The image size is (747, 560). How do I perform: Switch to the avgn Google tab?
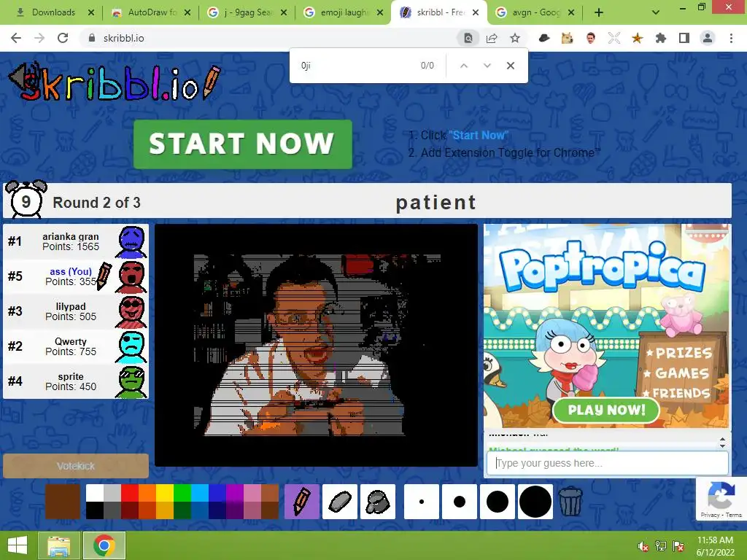535,12
